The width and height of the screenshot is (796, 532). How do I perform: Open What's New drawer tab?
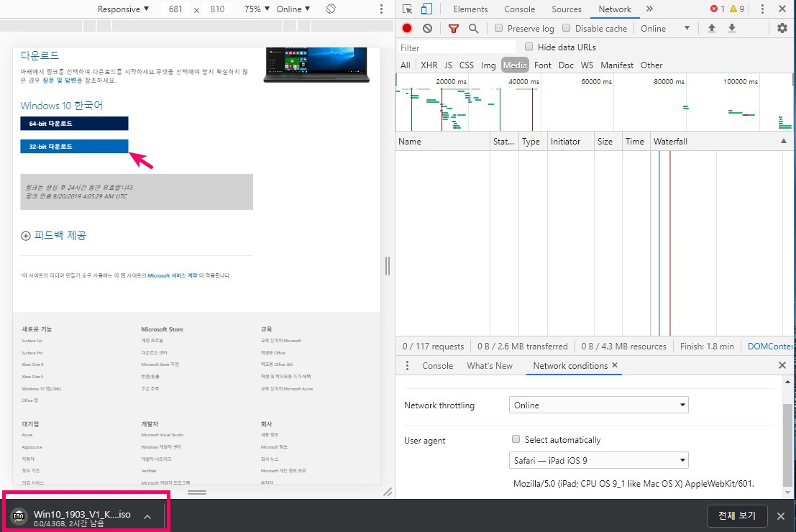(x=490, y=365)
